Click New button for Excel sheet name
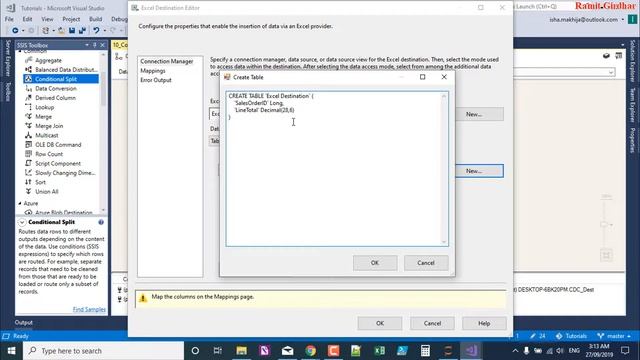This screenshot has height=360, width=640. (479, 171)
